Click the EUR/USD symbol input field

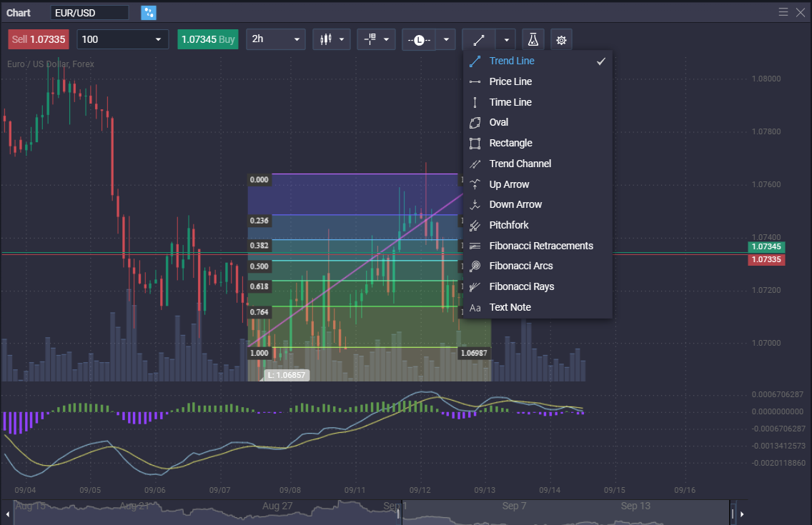[89, 13]
